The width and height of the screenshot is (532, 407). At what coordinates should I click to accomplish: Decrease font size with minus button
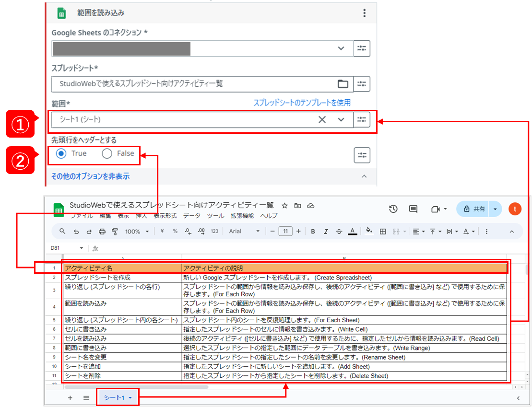pyautogui.click(x=272, y=232)
